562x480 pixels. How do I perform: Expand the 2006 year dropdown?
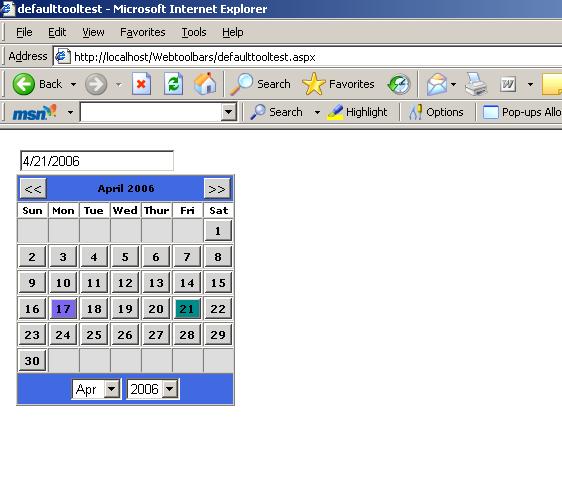170,389
